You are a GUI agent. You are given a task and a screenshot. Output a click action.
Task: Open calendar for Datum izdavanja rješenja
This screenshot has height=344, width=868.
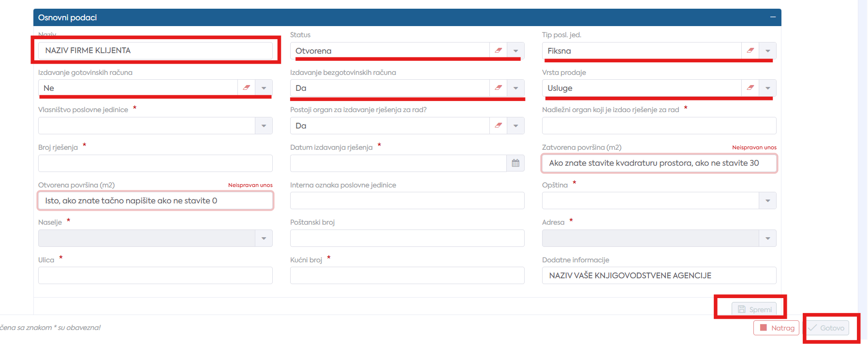pos(515,163)
